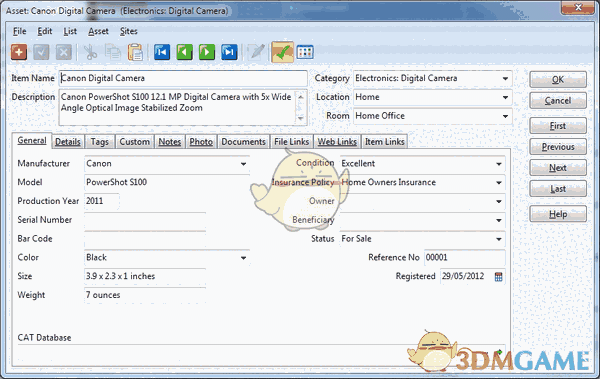Click the Last button on right side

point(558,189)
